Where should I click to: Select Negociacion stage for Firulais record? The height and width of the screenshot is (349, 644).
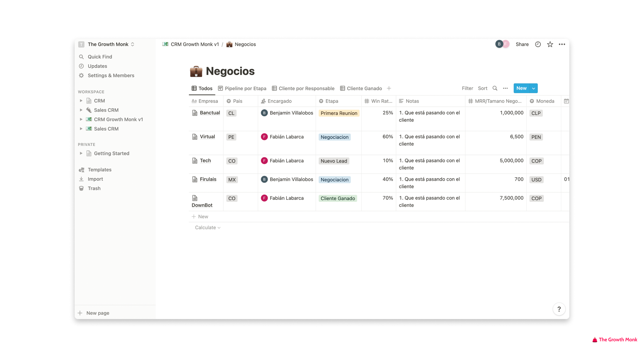334,179
